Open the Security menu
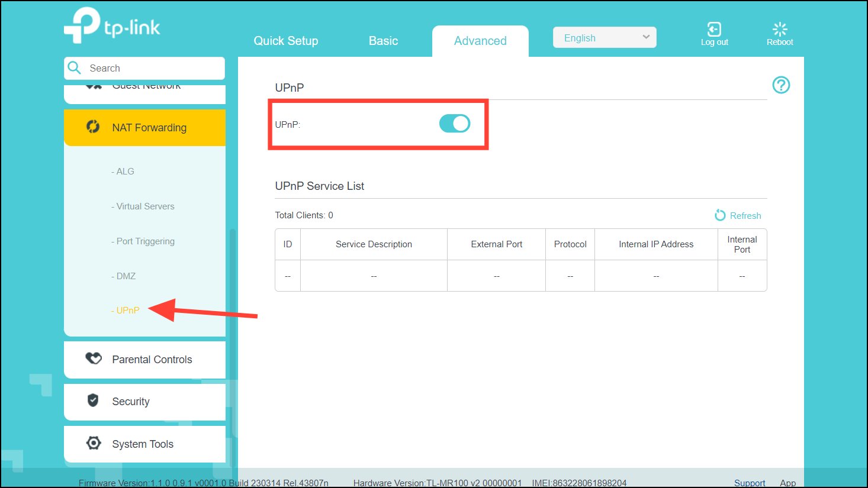 [x=144, y=402]
